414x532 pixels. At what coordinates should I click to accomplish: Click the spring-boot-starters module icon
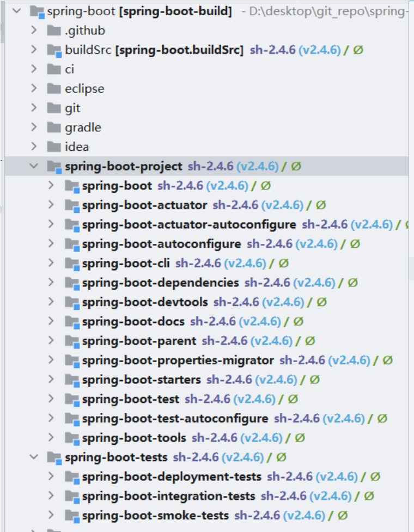[x=72, y=380]
